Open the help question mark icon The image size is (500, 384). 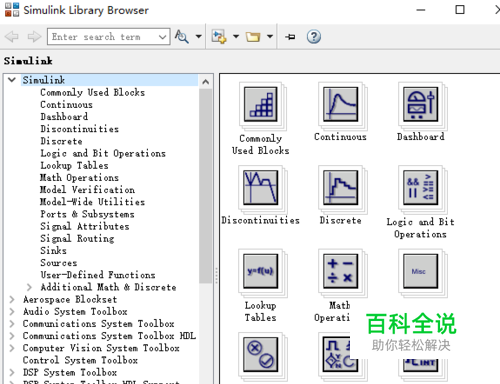point(314,36)
